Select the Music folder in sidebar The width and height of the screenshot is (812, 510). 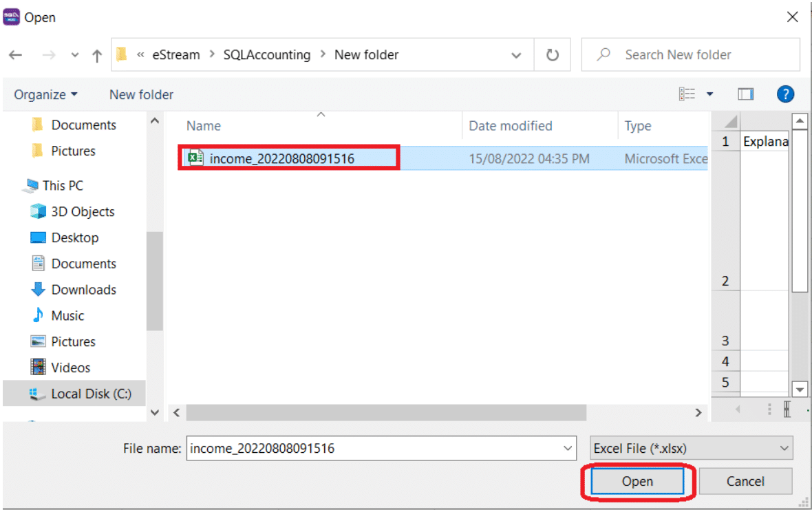tap(67, 316)
